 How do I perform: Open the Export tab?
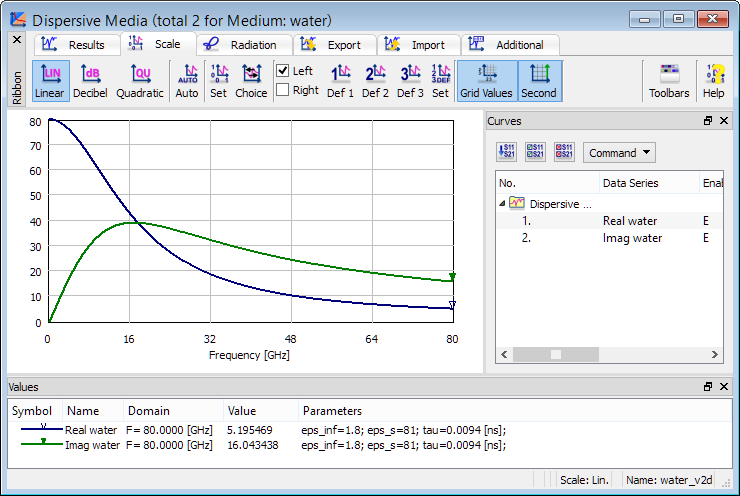(335, 45)
